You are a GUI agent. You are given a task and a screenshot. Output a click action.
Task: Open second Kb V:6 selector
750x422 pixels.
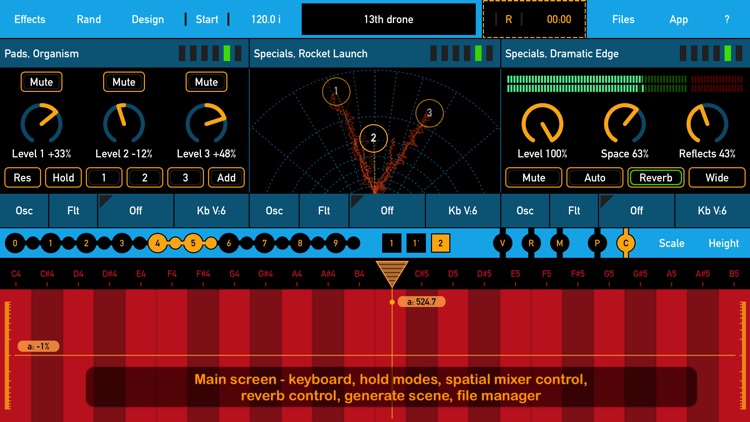coord(463,211)
